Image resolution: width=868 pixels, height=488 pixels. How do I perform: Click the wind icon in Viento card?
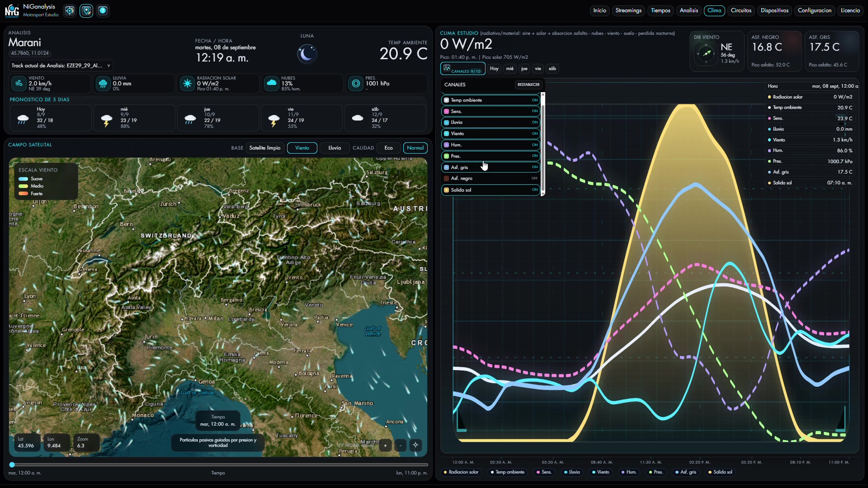[19, 84]
